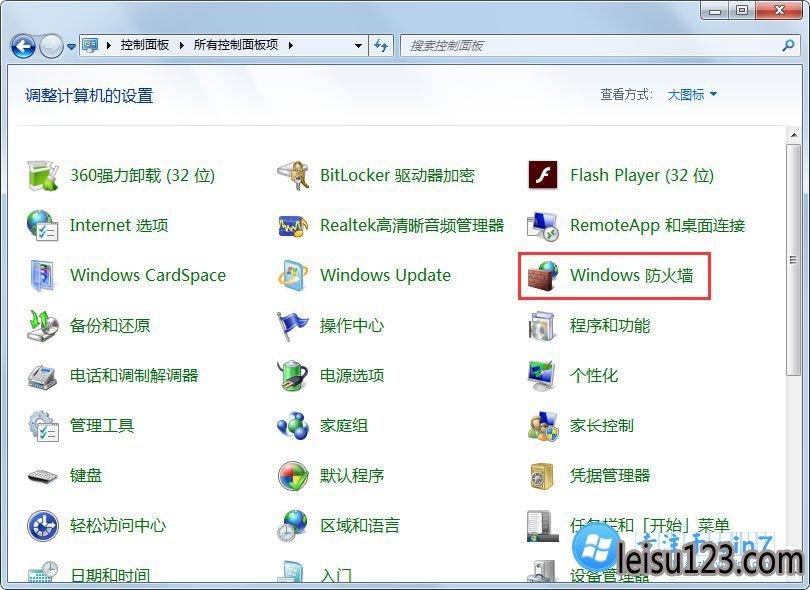Open 电源选项 battery icon
The width and height of the screenshot is (810, 590).
[293, 376]
